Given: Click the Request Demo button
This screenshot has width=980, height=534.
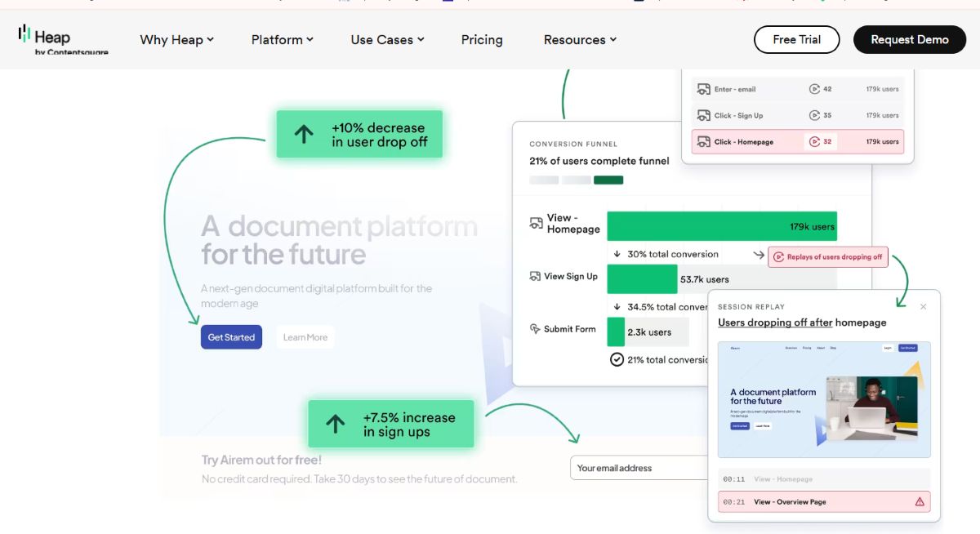Looking at the screenshot, I should click(x=910, y=39).
